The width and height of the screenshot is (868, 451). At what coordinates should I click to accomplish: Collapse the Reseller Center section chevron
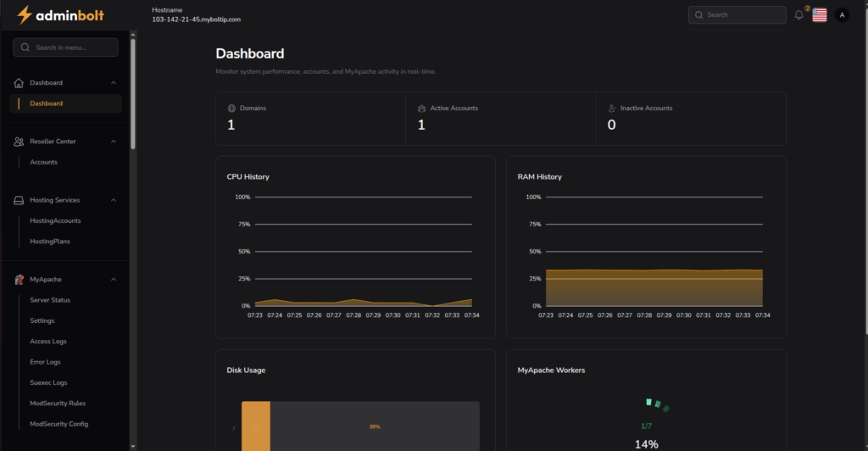114,142
